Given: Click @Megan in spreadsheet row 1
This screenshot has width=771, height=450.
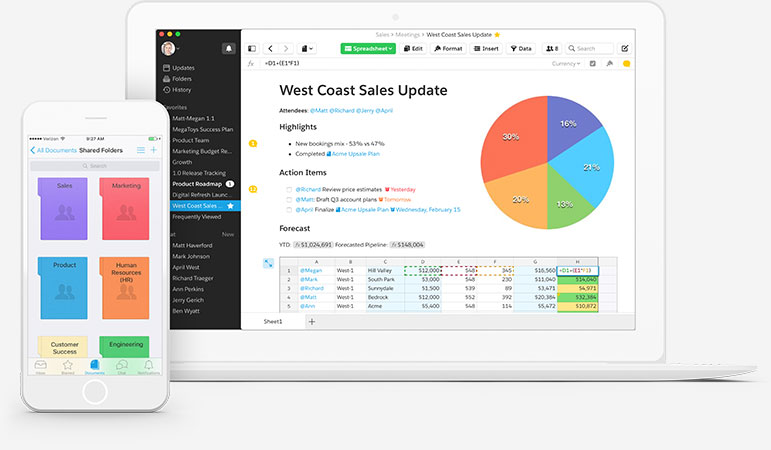Looking at the screenshot, I should pos(311,270).
